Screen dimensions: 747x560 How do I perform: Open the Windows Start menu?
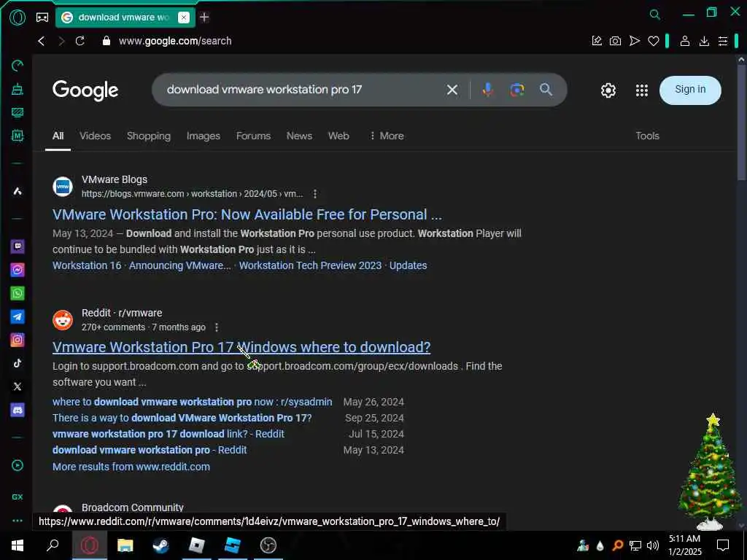tap(18, 545)
